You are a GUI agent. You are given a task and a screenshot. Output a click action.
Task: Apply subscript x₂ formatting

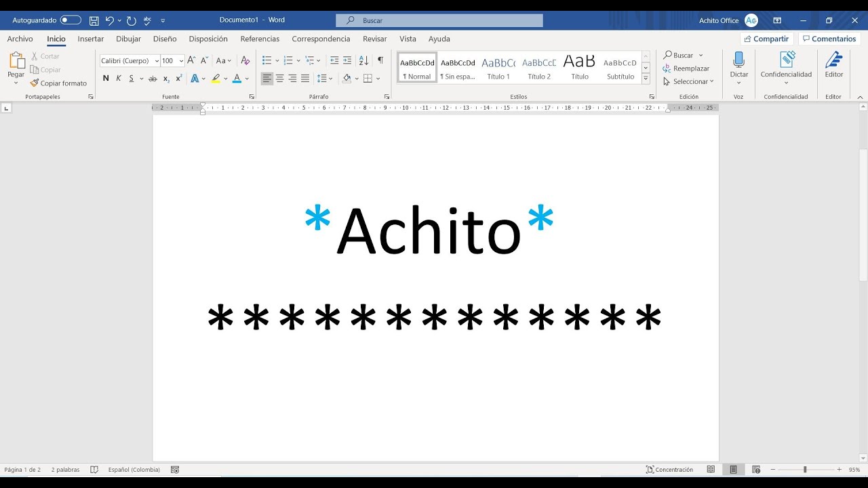(166, 79)
